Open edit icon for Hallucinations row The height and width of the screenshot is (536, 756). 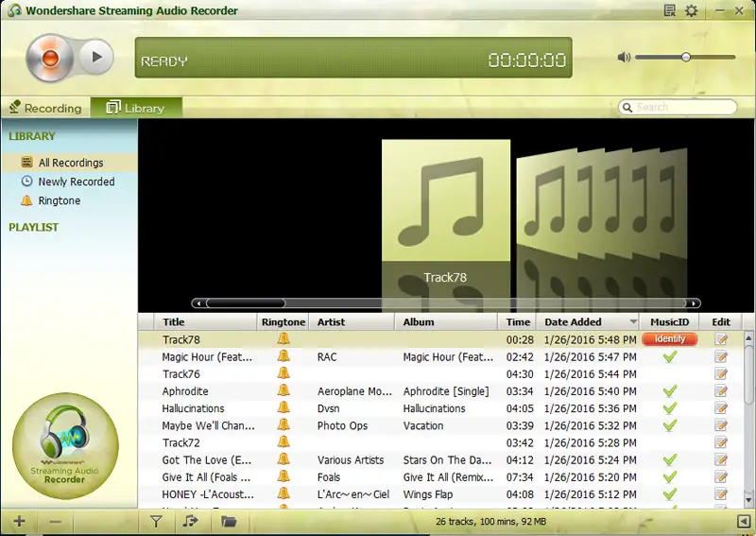tap(721, 408)
